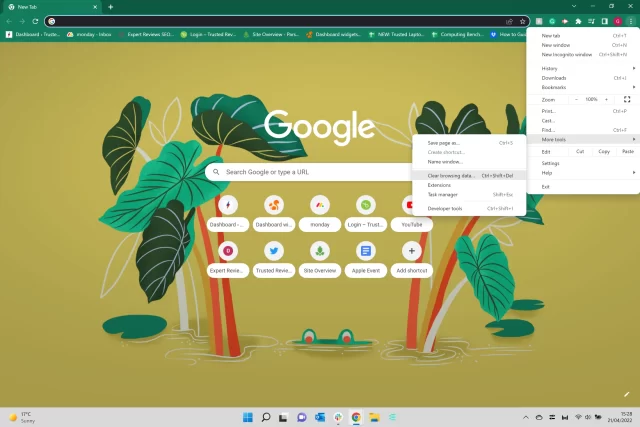Open the side panel toolbar icon
Image resolution: width=640 pixels, height=427 pixels.
coord(604,21)
